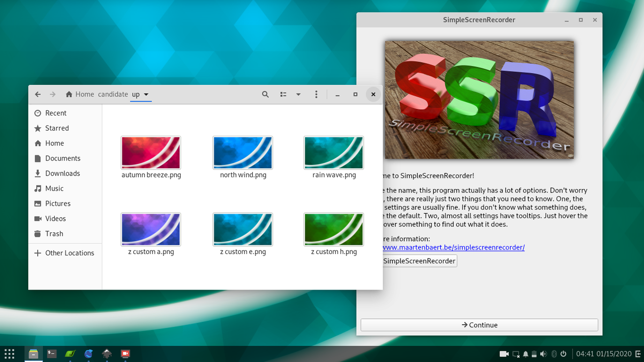
Task: Open Starred in the sidebar
Action: tap(65, 128)
